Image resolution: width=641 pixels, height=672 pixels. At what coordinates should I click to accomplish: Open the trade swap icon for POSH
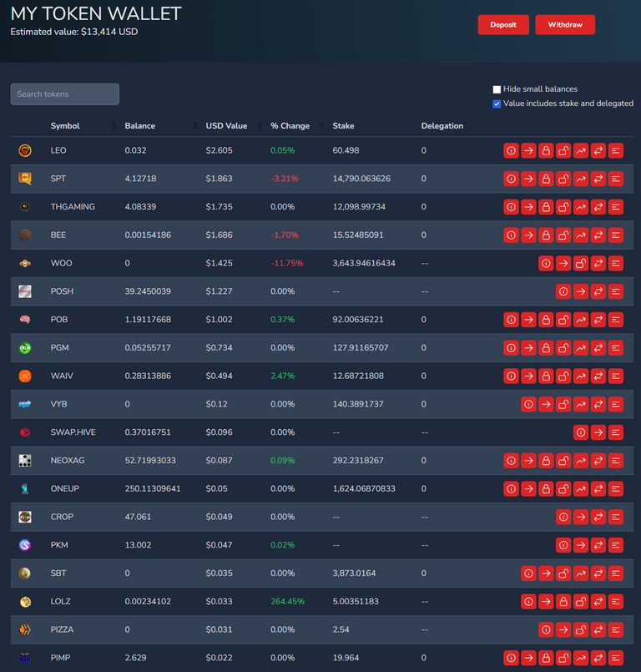[x=598, y=291]
